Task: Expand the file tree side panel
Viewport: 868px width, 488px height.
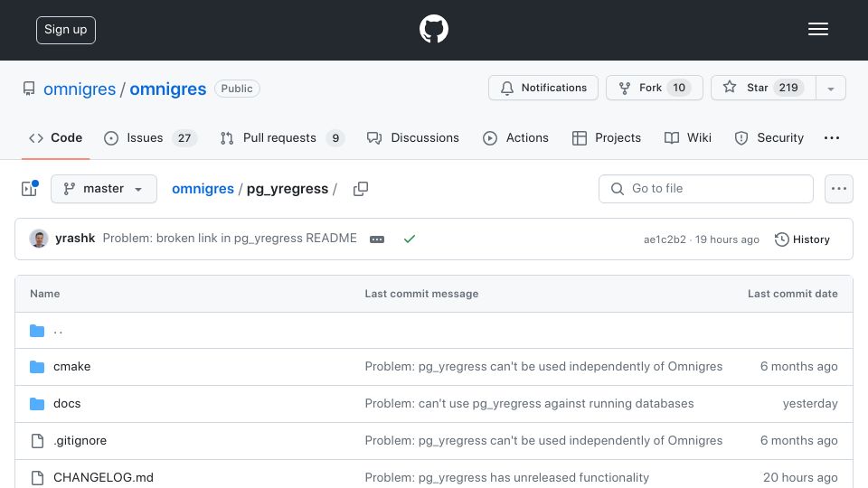Action: tap(29, 189)
